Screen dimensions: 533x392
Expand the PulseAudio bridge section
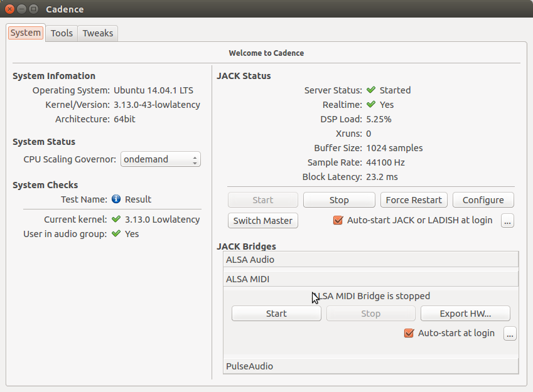371,366
